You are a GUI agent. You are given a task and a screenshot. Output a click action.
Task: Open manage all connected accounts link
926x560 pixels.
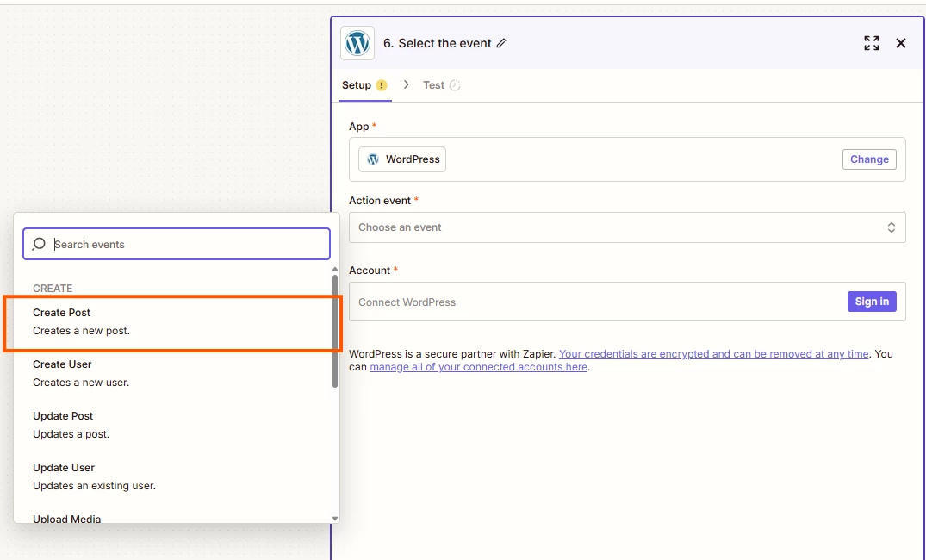click(478, 367)
